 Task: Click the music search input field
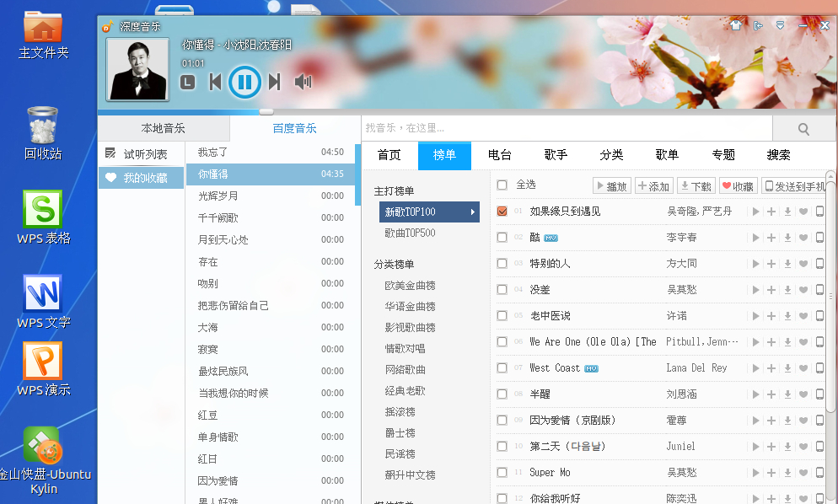(x=567, y=129)
